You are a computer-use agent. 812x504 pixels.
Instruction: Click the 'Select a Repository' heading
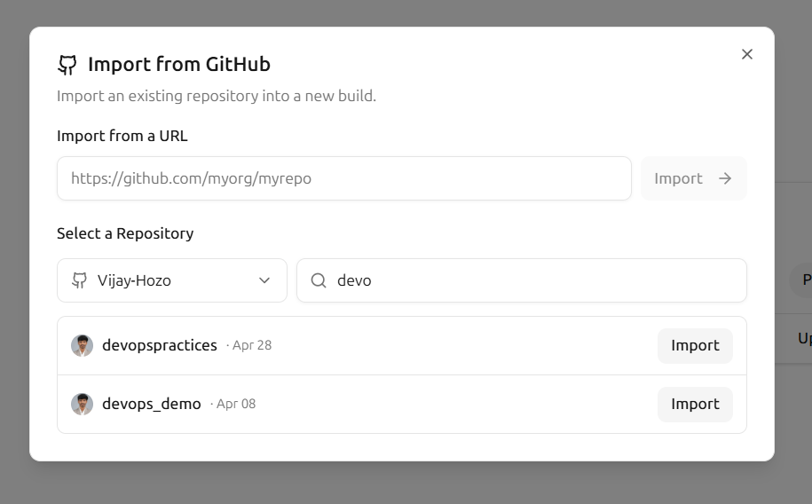[x=125, y=233]
